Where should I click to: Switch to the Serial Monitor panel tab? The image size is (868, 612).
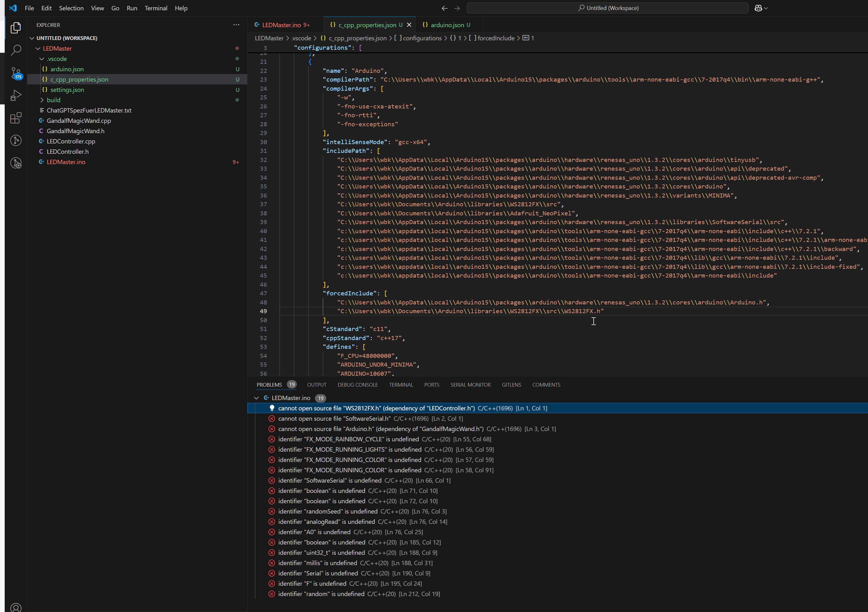click(470, 385)
